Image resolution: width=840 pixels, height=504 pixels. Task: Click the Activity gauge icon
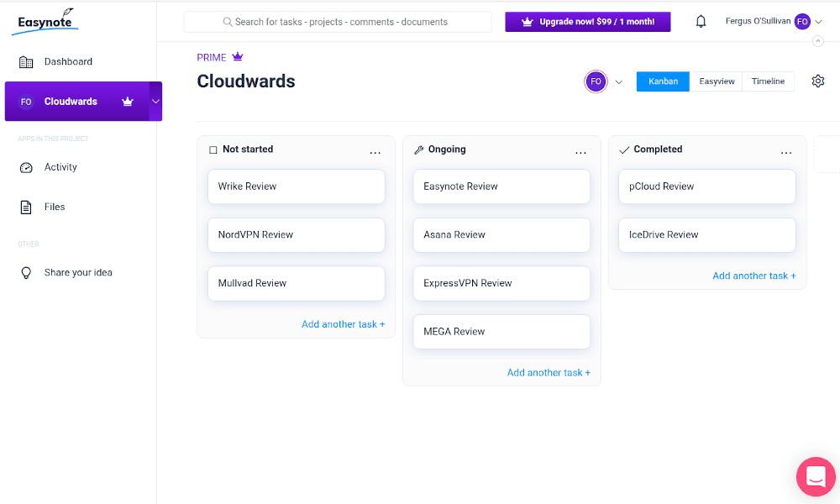(26, 168)
